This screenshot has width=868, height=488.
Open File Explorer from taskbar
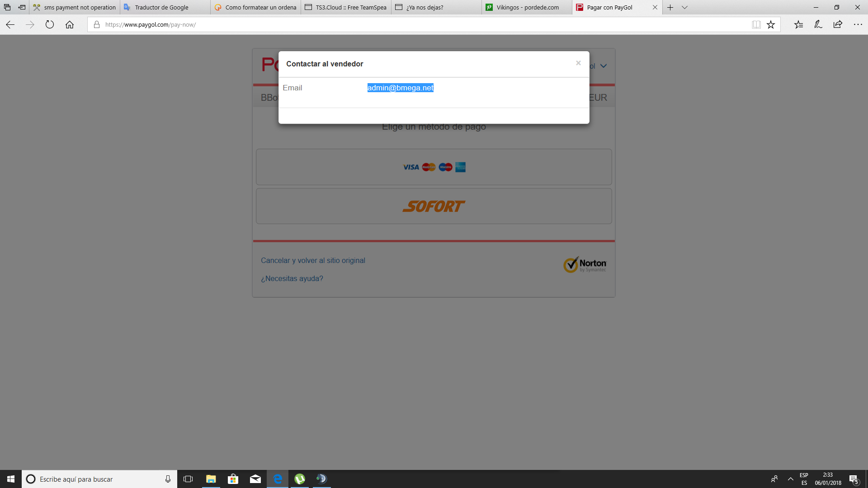(x=211, y=479)
